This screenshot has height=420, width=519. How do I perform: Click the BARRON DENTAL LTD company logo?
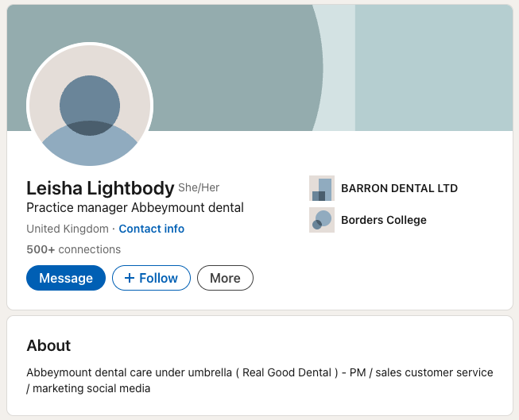click(322, 188)
